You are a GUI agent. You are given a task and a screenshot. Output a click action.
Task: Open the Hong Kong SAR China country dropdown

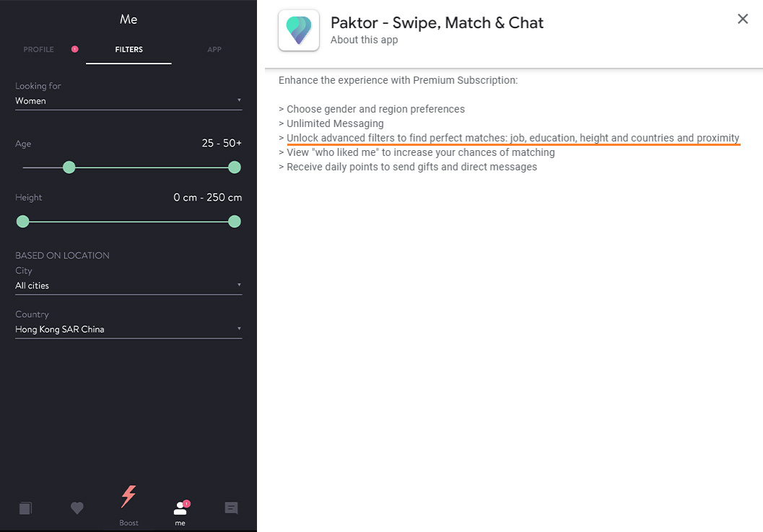128,329
